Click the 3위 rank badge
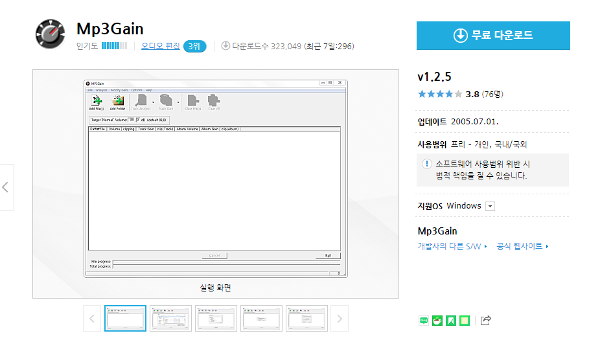The width and height of the screenshot is (589, 364). (194, 46)
